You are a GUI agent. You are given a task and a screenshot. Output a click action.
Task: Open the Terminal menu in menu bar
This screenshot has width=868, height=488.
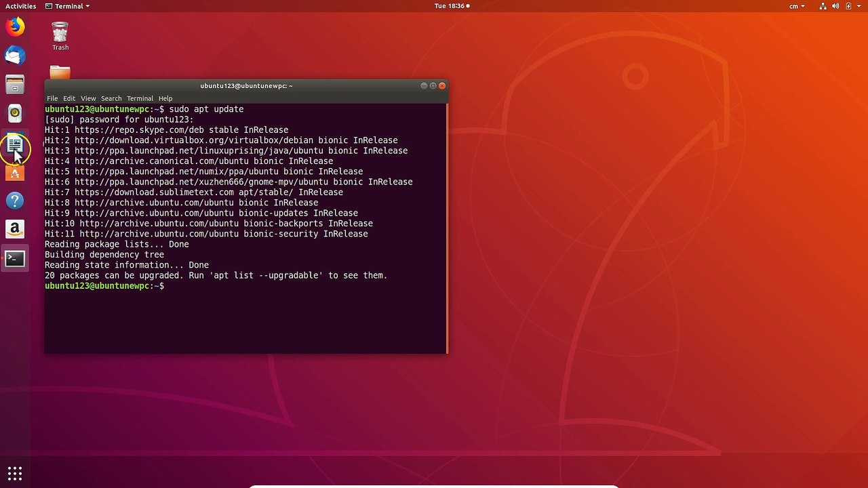(140, 98)
